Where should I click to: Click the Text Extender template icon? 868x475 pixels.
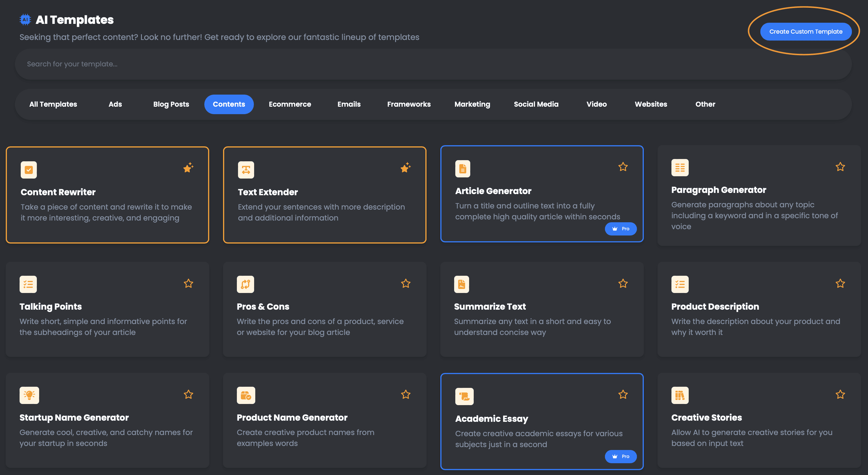(246, 170)
